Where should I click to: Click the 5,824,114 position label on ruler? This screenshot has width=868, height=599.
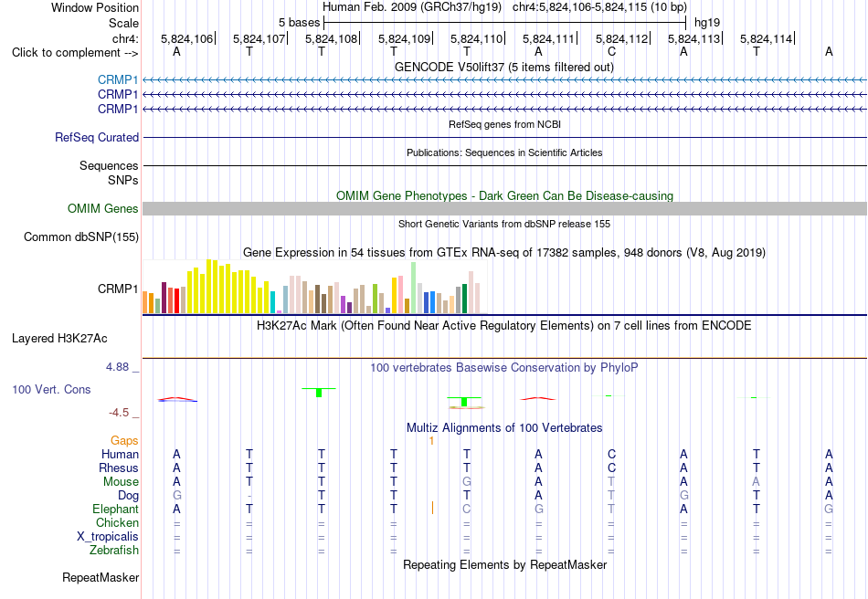pos(767,38)
